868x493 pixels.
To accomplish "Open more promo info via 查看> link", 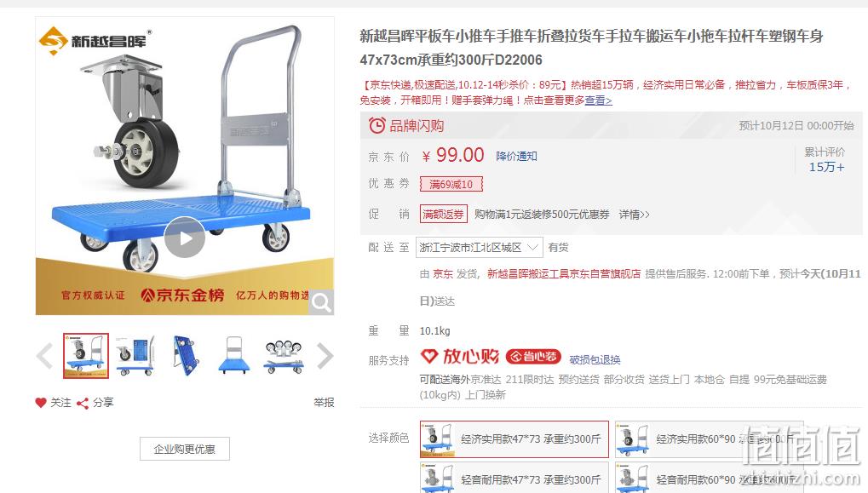I will tap(599, 100).
